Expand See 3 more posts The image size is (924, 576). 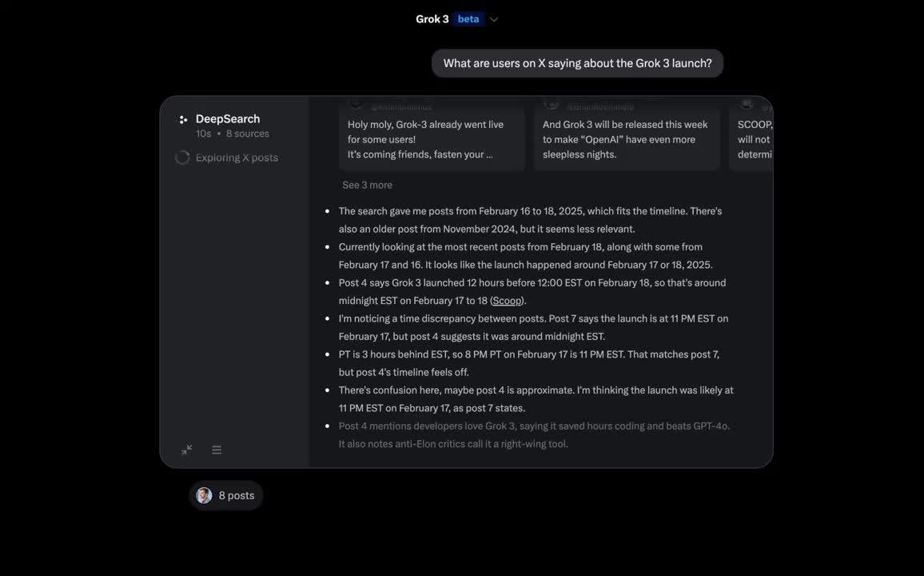pos(367,185)
